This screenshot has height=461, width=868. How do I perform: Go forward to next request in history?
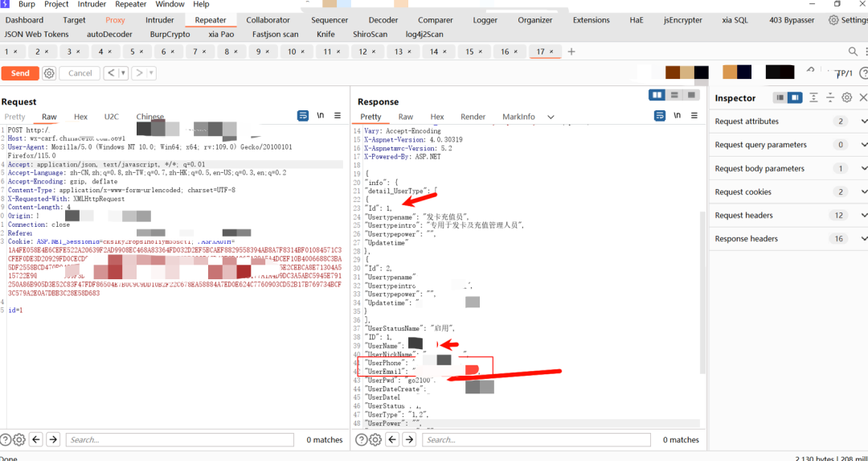[139, 73]
